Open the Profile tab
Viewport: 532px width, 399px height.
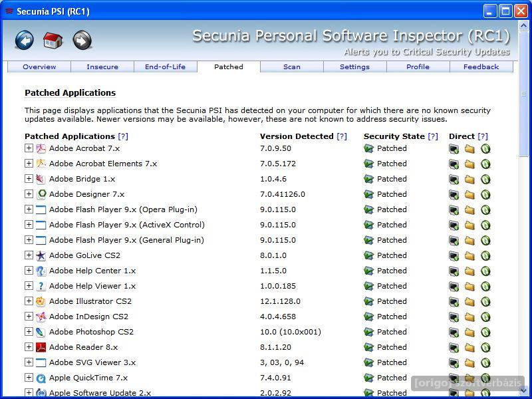pos(418,67)
